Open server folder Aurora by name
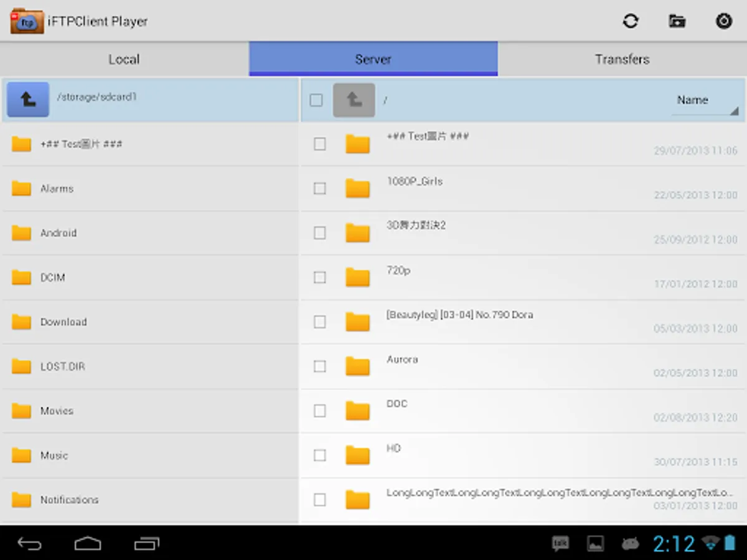This screenshot has height=560, width=747. tap(402, 359)
